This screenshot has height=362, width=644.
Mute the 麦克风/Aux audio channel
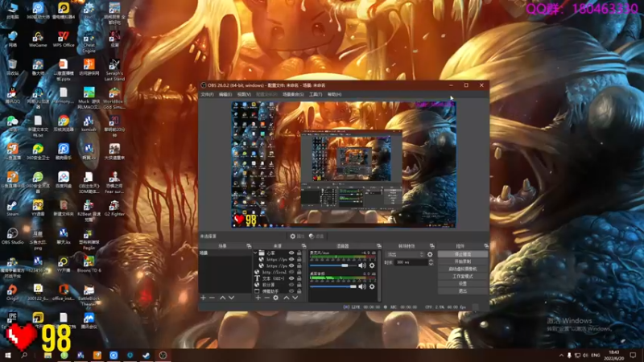[361, 265]
